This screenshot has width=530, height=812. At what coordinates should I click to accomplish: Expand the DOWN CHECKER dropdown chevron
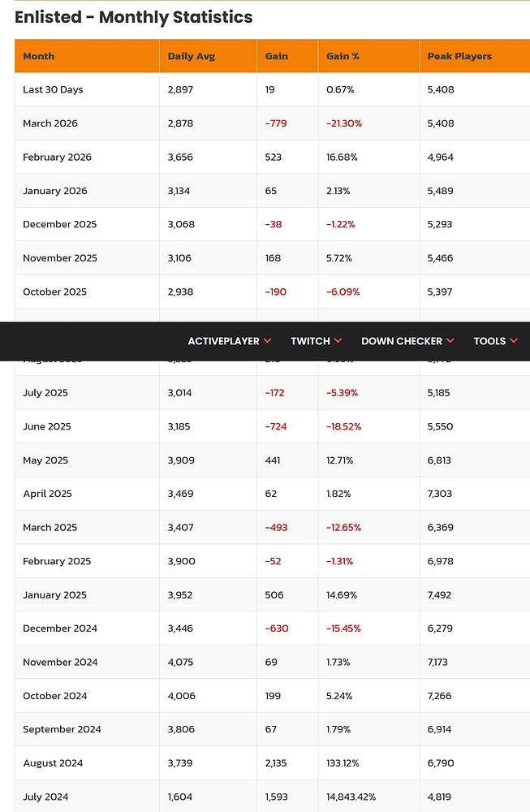(450, 341)
